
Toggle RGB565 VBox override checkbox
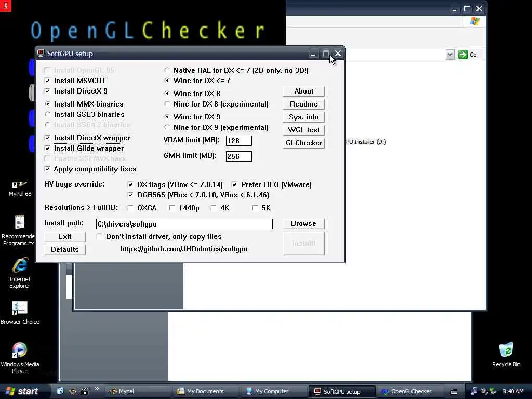(x=130, y=195)
